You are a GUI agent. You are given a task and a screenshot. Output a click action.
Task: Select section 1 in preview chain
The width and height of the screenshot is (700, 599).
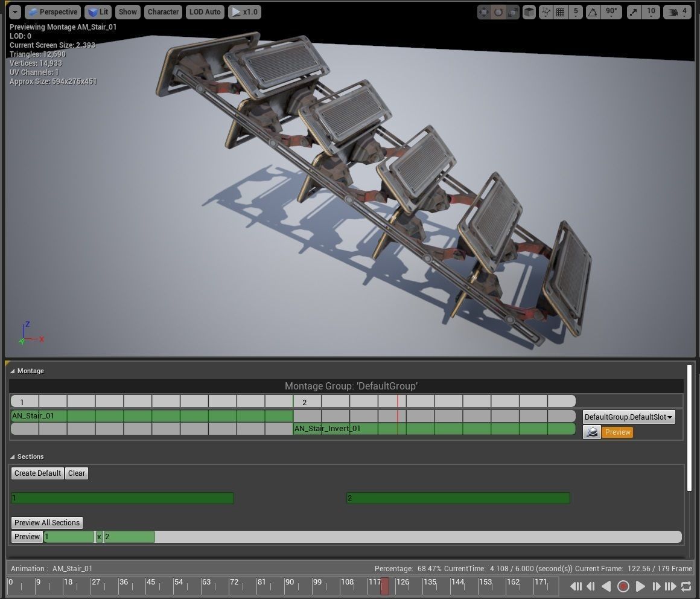coord(69,536)
